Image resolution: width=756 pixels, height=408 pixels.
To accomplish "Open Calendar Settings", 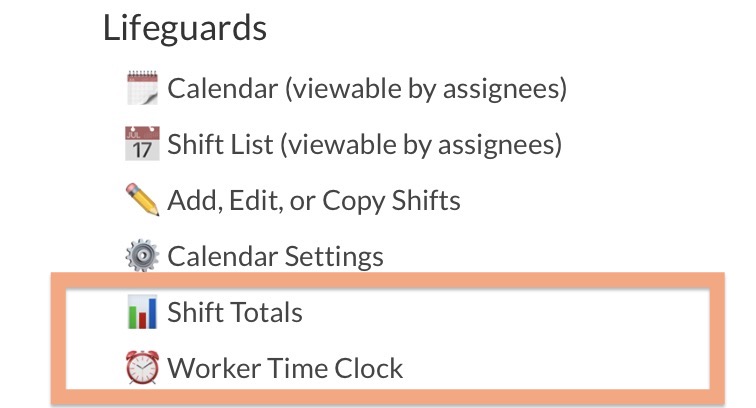I will pyautogui.click(x=275, y=256).
